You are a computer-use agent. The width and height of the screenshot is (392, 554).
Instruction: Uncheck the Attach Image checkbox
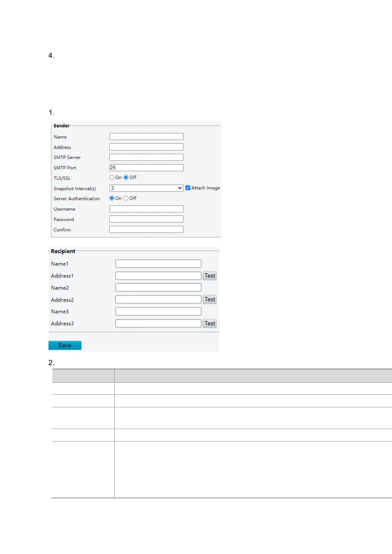point(188,188)
